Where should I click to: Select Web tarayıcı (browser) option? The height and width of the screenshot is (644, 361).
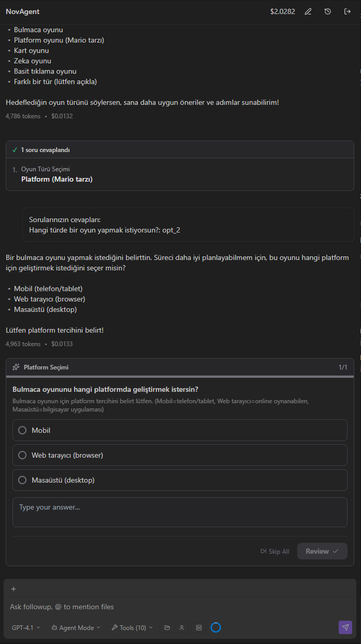pos(180,455)
